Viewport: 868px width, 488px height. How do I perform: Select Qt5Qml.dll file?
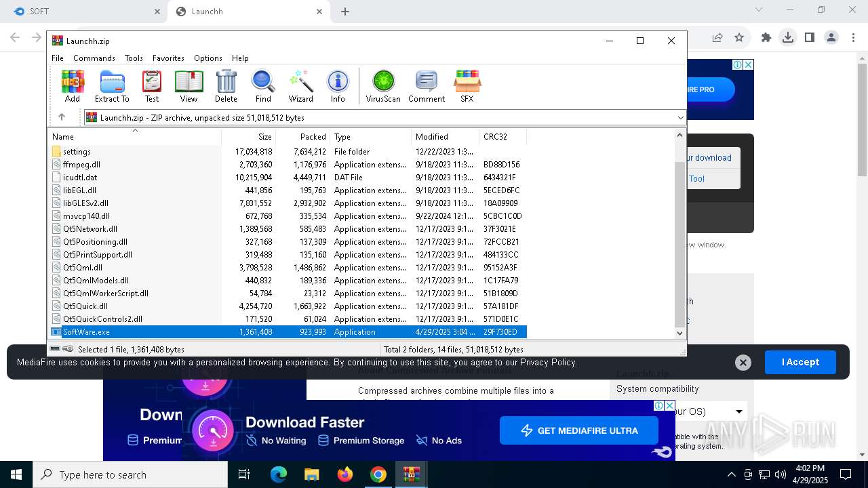coord(288,268)
